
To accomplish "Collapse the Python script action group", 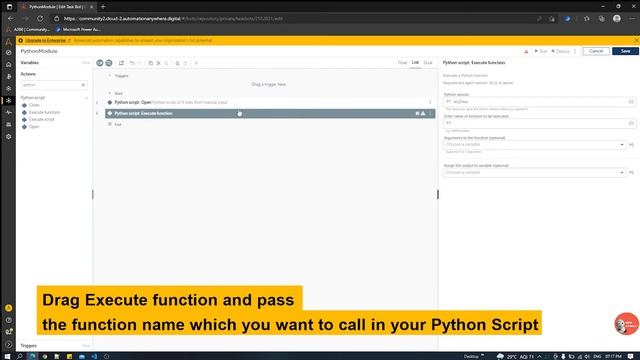I will tap(86, 98).
